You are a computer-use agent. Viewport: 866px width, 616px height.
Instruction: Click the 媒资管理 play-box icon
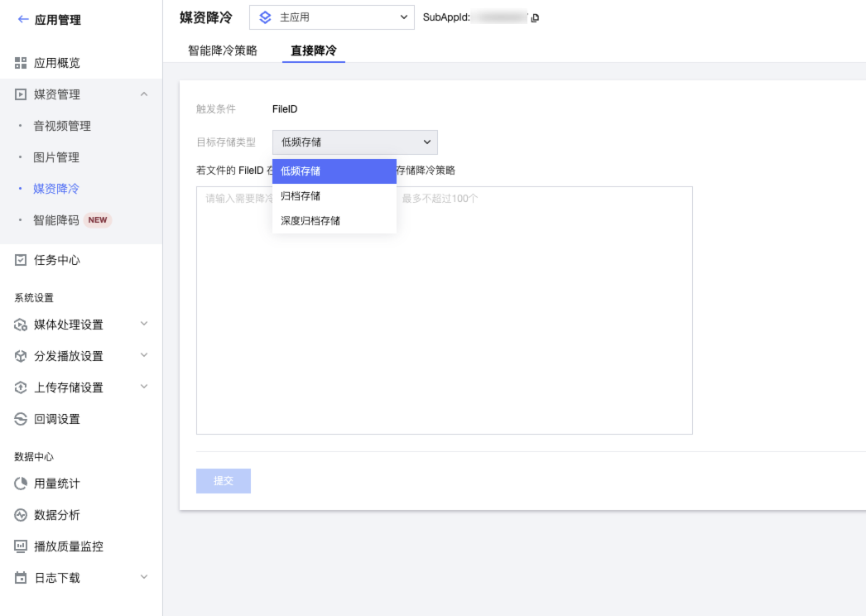click(21, 94)
